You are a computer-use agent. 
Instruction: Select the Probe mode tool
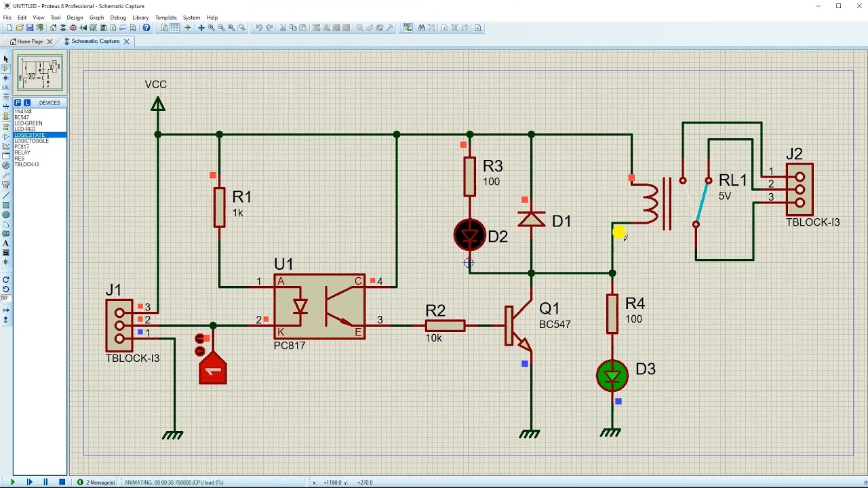coord(6,175)
